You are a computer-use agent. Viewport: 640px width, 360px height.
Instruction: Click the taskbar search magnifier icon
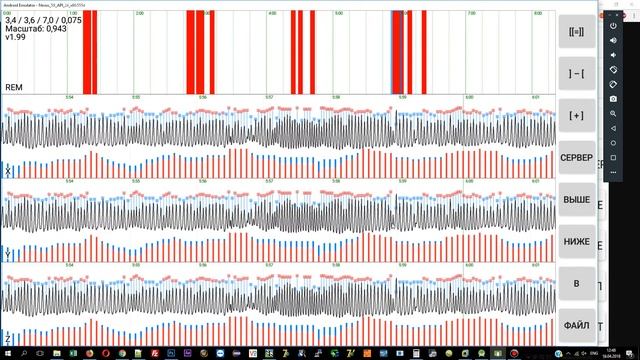(x=24, y=353)
